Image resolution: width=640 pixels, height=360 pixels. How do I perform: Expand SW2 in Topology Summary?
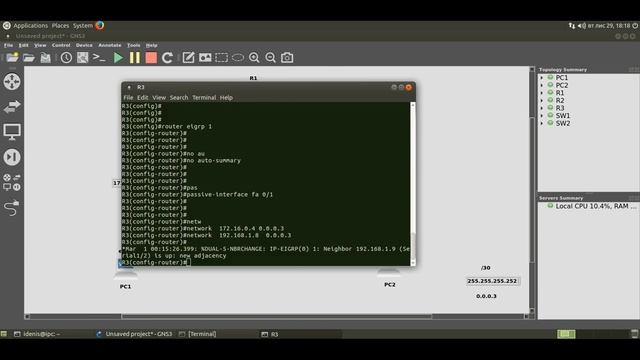click(x=542, y=123)
